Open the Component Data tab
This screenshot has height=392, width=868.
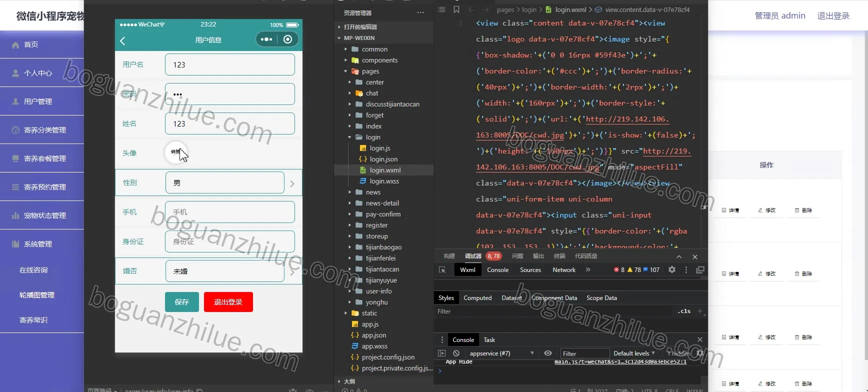pyautogui.click(x=554, y=298)
